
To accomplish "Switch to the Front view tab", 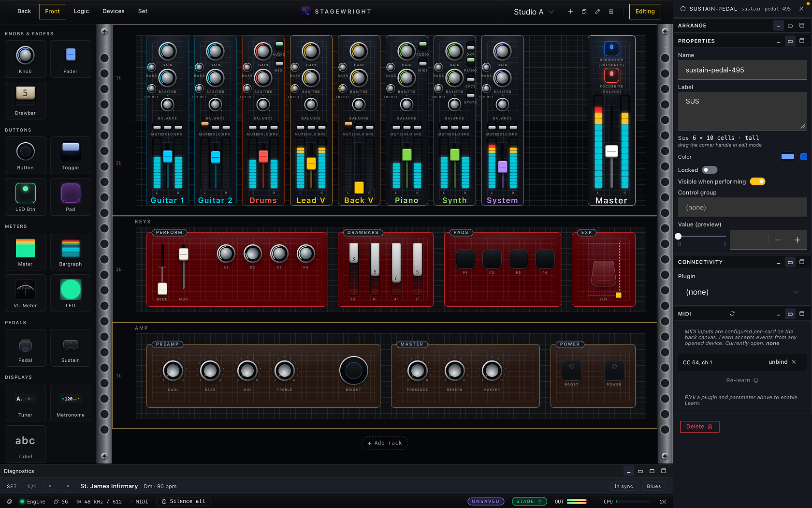I will pos(52,11).
